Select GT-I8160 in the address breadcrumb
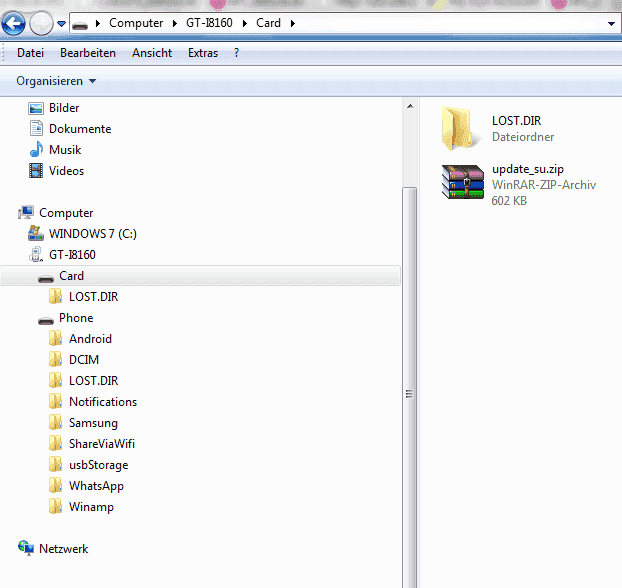The height and width of the screenshot is (588, 622). (x=209, y=23)
